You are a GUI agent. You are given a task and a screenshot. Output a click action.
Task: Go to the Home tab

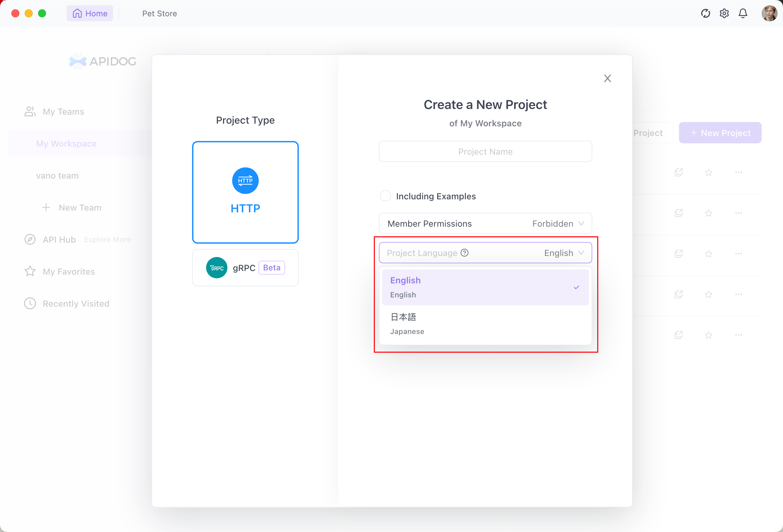pos(90,13)
